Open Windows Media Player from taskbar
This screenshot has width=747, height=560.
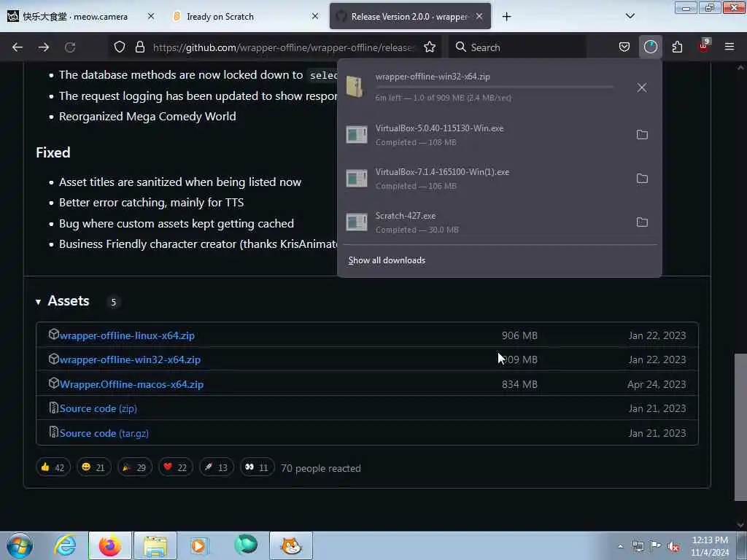pyautogui.click(x=199, y=545)
